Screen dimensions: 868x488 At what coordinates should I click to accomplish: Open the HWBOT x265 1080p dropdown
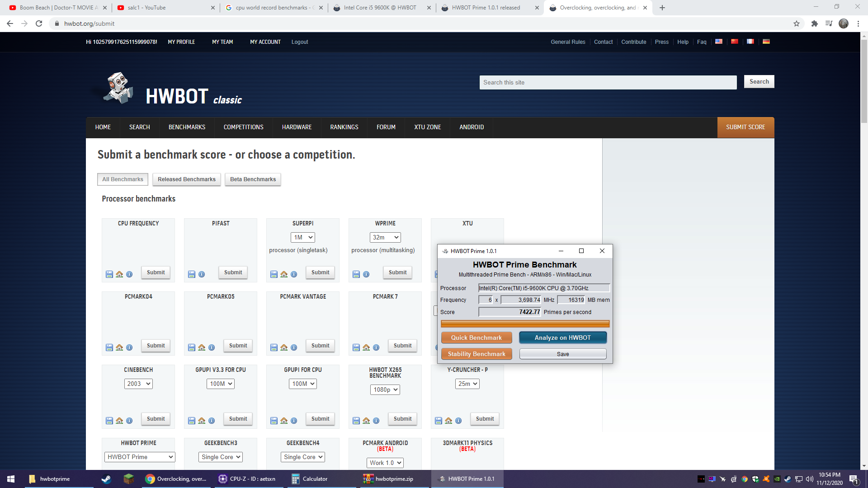pyautogui.click(x=385, y=389)
